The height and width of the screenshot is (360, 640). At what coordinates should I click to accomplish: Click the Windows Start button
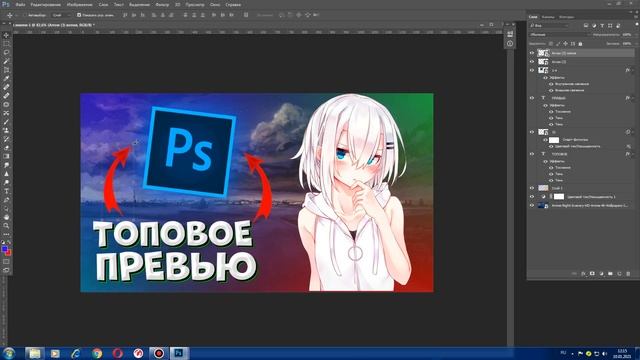coord(9,353)
